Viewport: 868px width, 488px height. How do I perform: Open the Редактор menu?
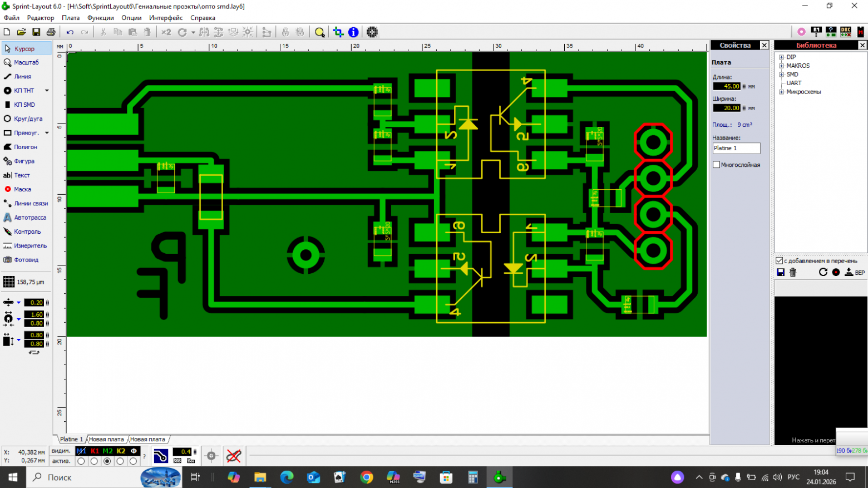pos(41,18)
